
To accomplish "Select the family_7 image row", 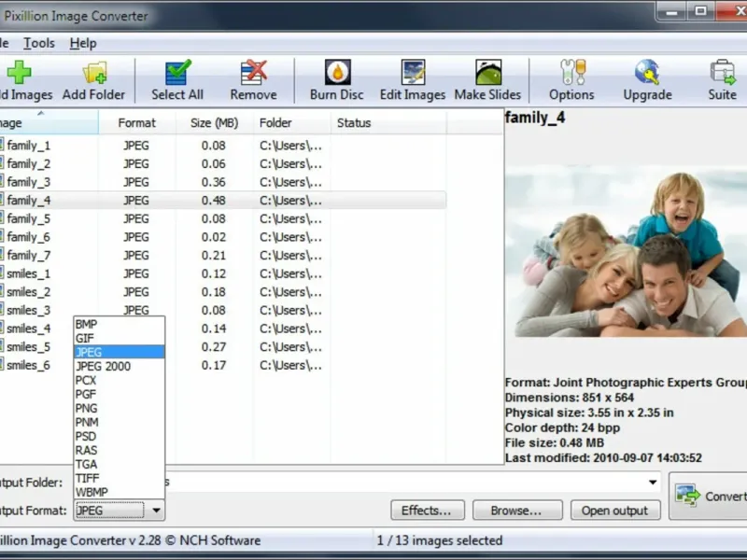I will [223, 255].
